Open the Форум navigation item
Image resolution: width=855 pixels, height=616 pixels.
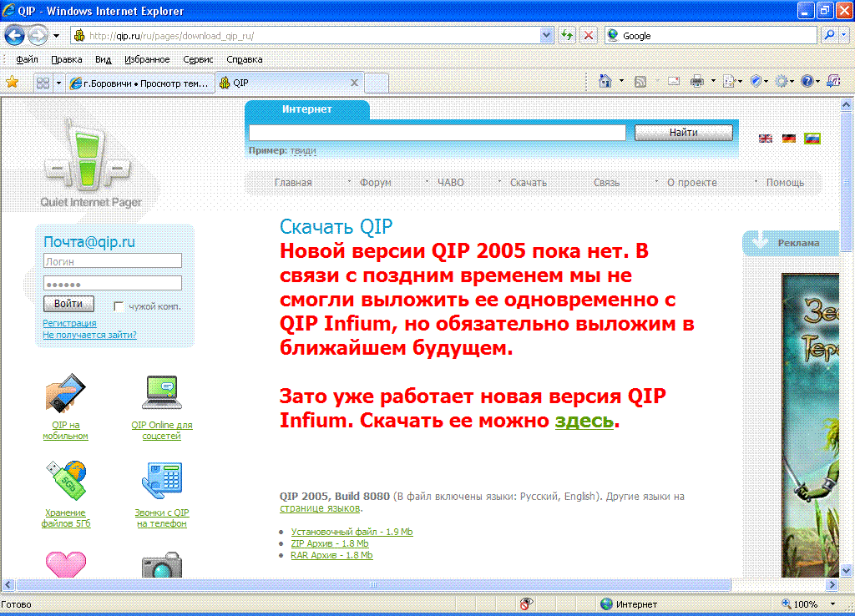(x=376, y=183)
